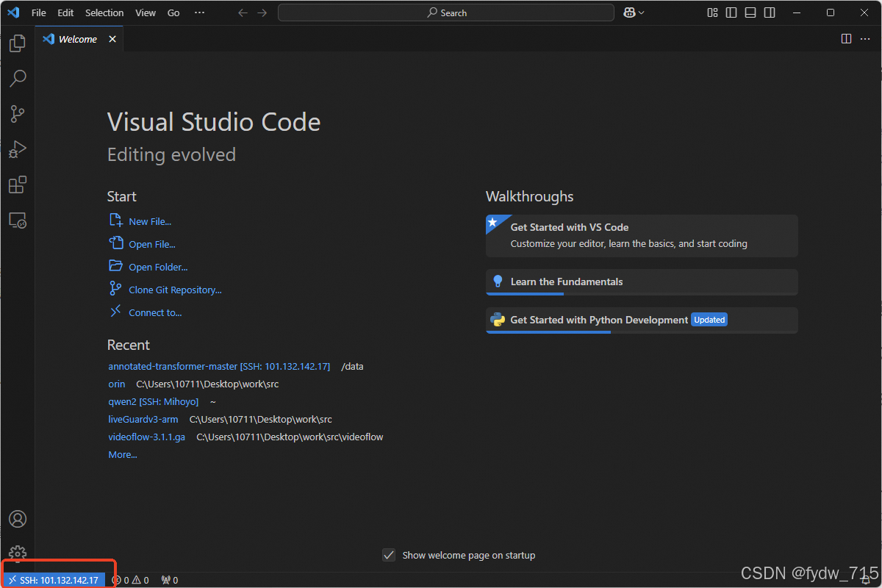Open recent videoflow-3.1.1.ga folder
This screenshot has height=588, width=882.
click(147, 437)
